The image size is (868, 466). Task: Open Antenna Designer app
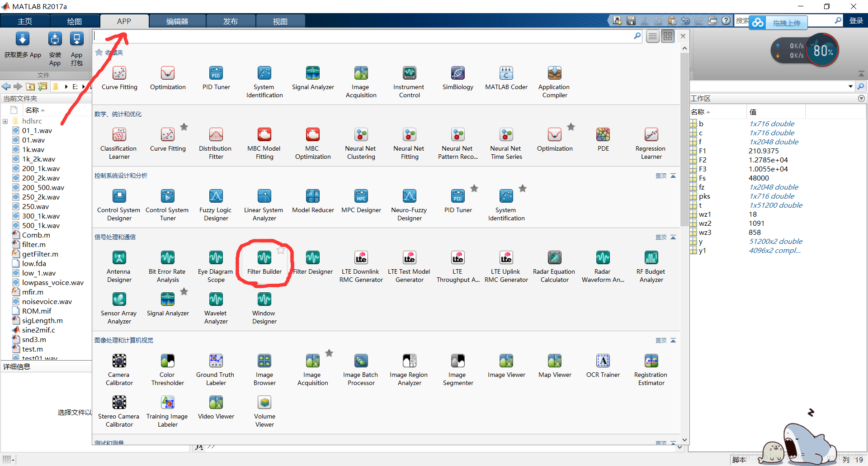pyautogui.click(x=119, y=266)
